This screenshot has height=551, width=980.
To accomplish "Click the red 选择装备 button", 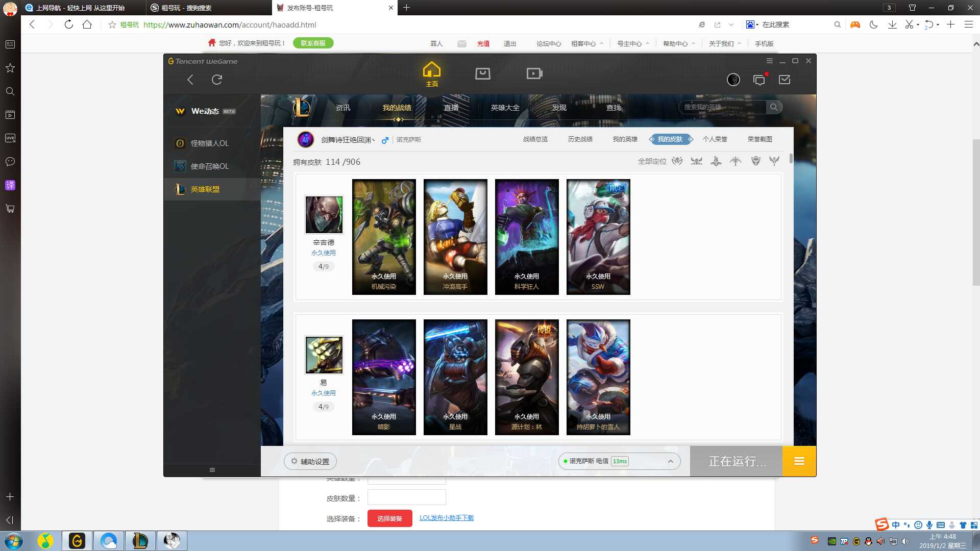I will click(390, 518).
